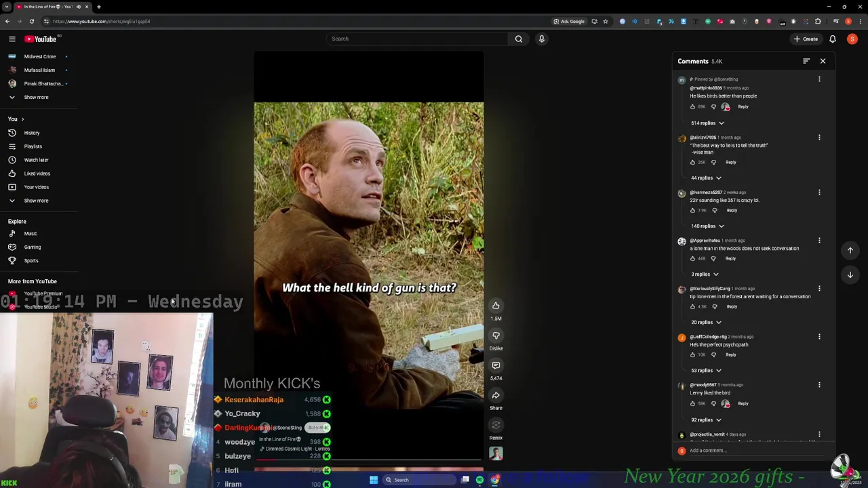Screen dimensions: 868x488
Task: Share this Short
Action: pyautogui.click(x=496, y=395)
